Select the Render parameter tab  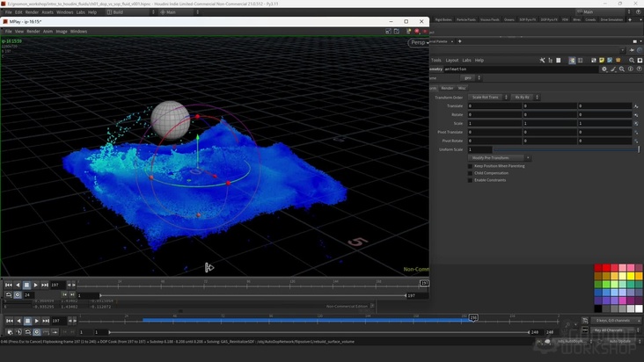coord(447,88)
